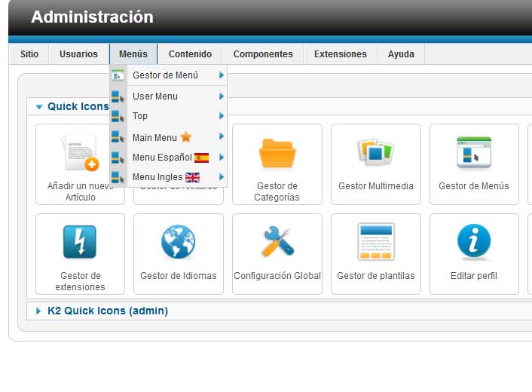Open the Contenido menu
The height and width of the screenshot is (392, 532).
[190, 54]
